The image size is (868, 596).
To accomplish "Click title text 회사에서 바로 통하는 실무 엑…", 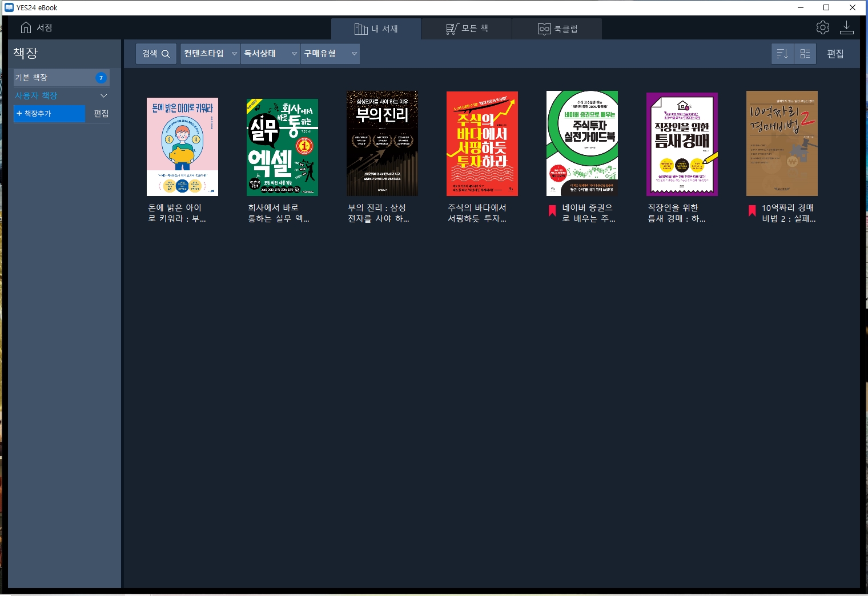I will [x=279, y=213].
